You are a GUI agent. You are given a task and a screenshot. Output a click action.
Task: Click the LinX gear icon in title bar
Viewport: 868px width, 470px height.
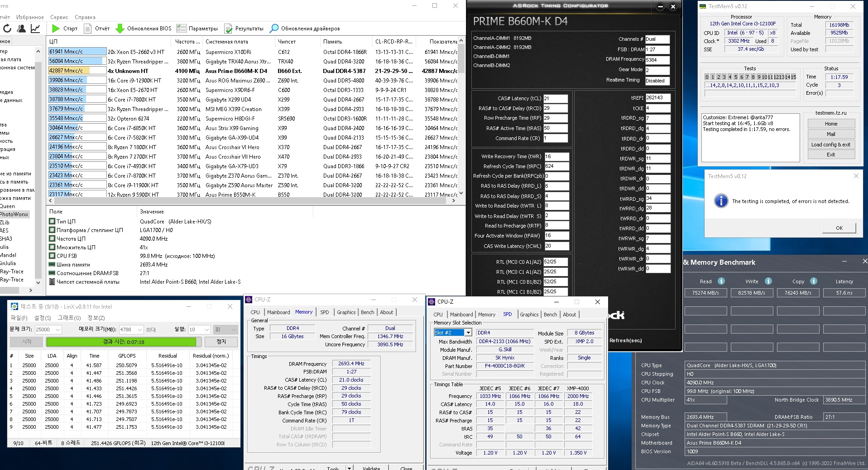coord(14,306)
